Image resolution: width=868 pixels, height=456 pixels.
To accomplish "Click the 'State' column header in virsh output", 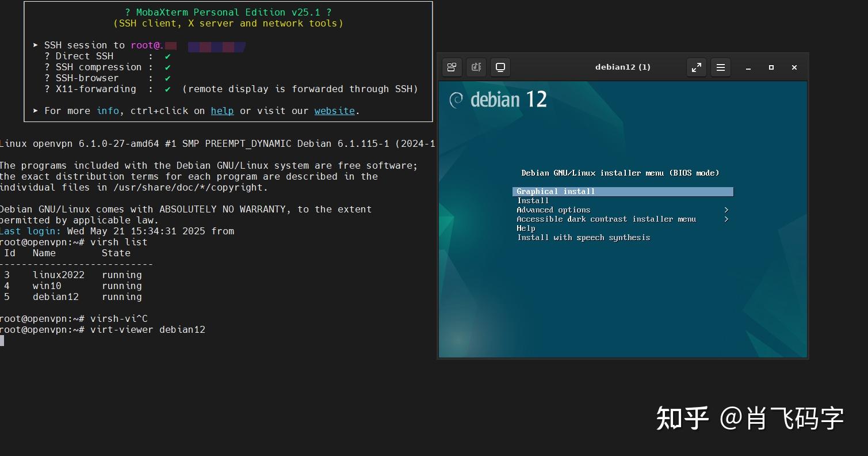I will 116,253.
